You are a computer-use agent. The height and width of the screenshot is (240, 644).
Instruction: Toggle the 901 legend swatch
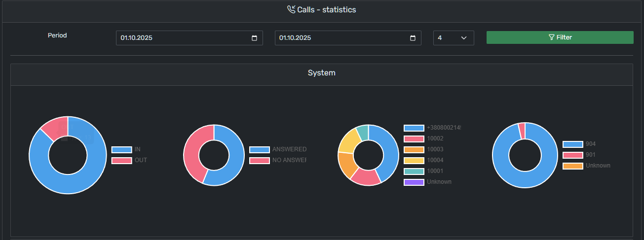click(572, 155)
